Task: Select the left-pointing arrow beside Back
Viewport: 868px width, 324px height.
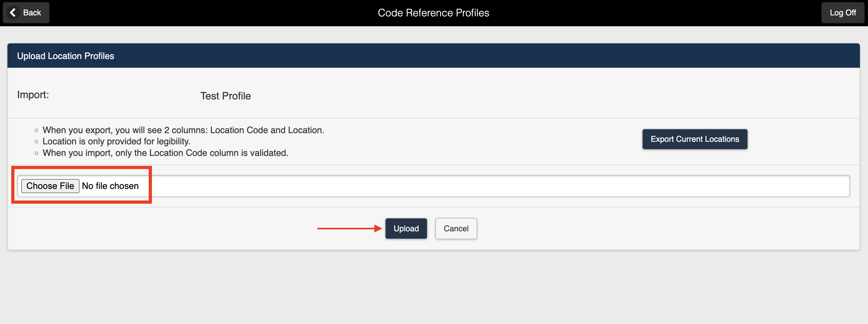Action: click(x=13, y=13)
